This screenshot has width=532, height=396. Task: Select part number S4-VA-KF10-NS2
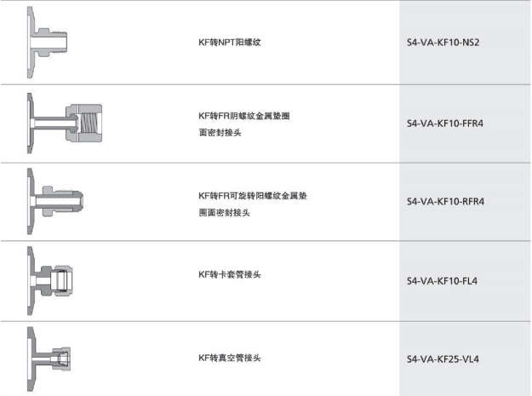pyautogui.click(x=443, y=43)
